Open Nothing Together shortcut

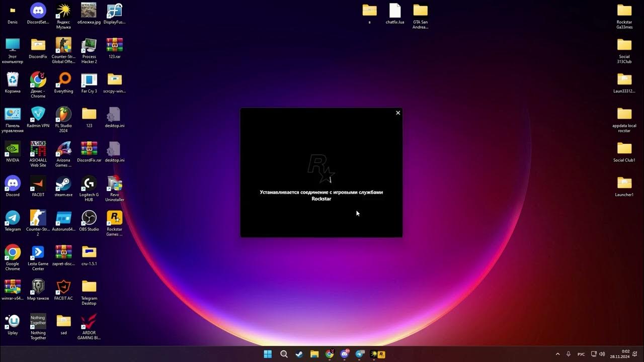(38, 326)
